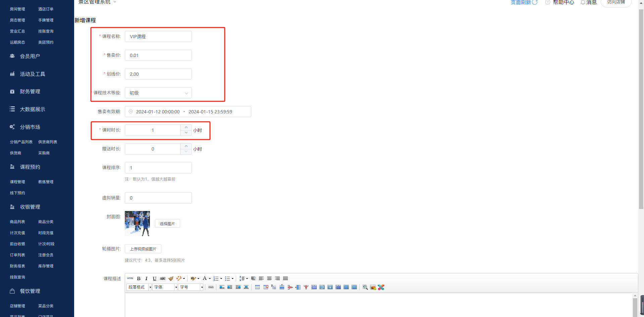Increase the 课时时长 value by one
Image resolution: width=644 pixels, height=317 pixels.
[x=186, y=127]
